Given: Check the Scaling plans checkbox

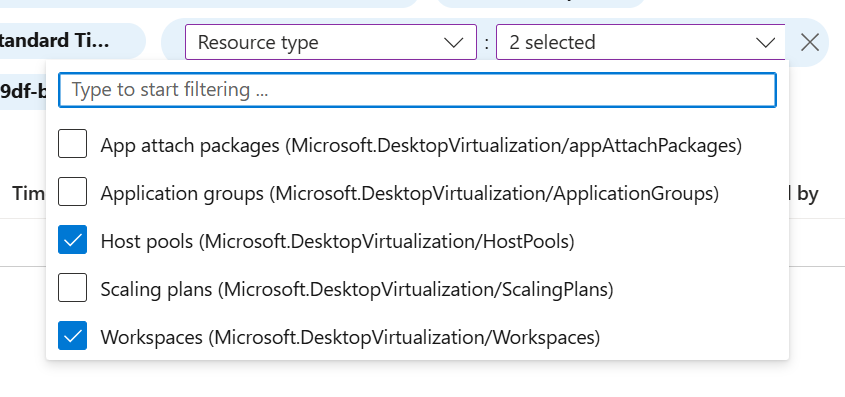Looking at the screenshot, I should point(72,288).
